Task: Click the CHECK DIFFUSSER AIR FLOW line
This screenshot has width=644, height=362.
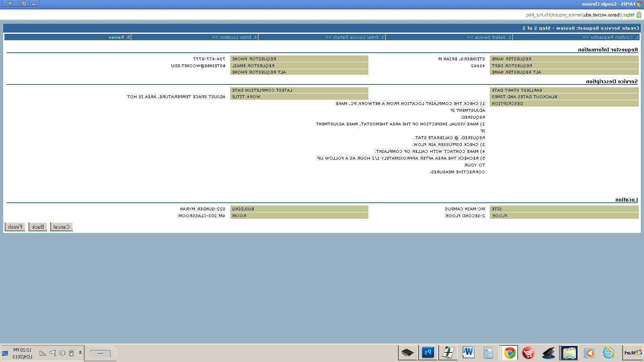Action: coord(449,144)
